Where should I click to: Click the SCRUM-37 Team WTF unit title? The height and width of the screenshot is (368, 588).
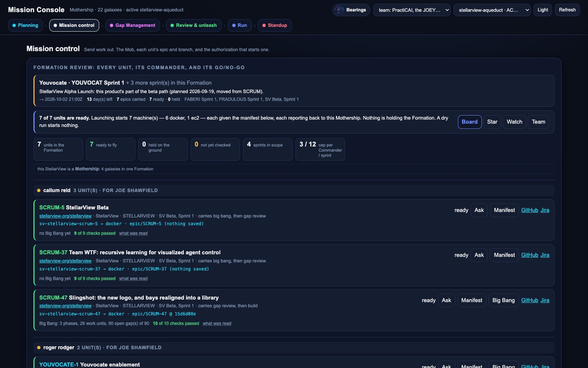pyautogui.click(x=130, y=252)
